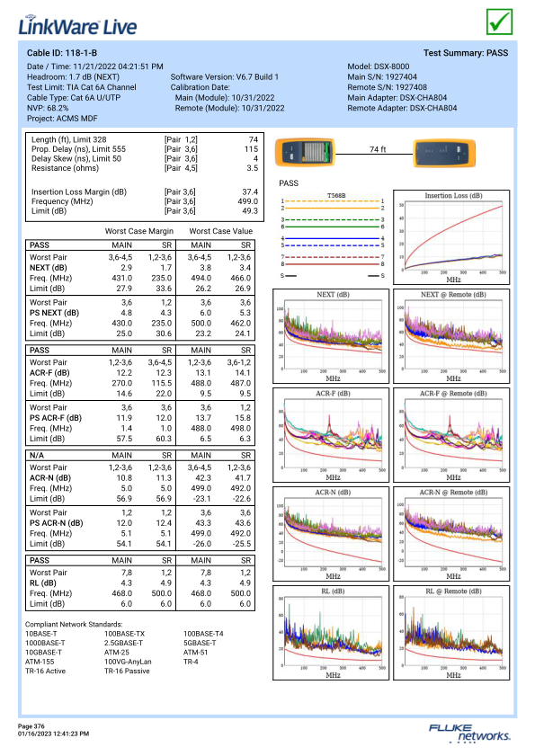Click the Test Summary: PASS text
This screenshot has width=535, height=756.
coord(466,53)
